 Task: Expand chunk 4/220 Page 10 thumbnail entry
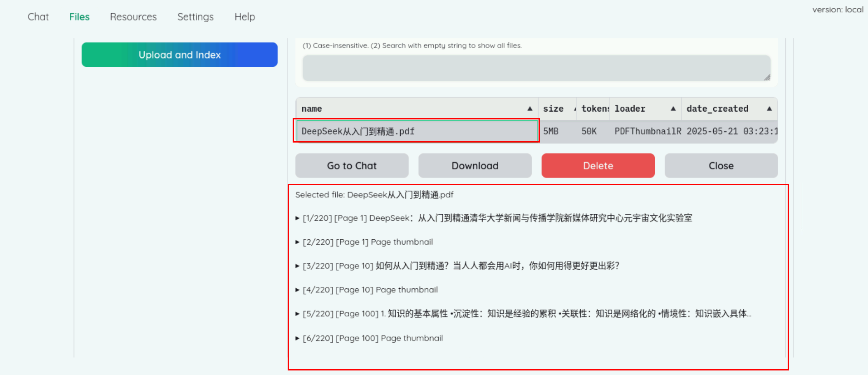click(x=367, y=290)
